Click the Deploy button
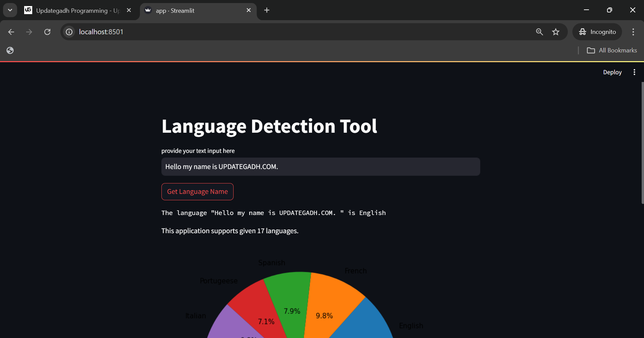The height and width of the screenshot is (338, 644). (612, 72)
